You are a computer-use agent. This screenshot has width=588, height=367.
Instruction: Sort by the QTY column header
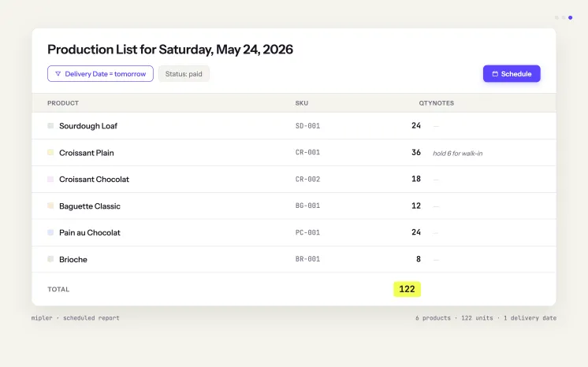click(x=426, y=103)
